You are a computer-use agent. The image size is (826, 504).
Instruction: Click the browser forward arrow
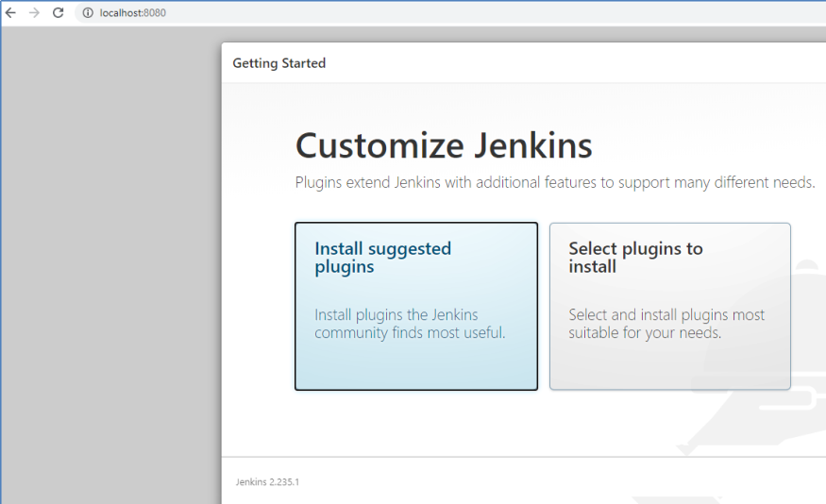(35, 13)
